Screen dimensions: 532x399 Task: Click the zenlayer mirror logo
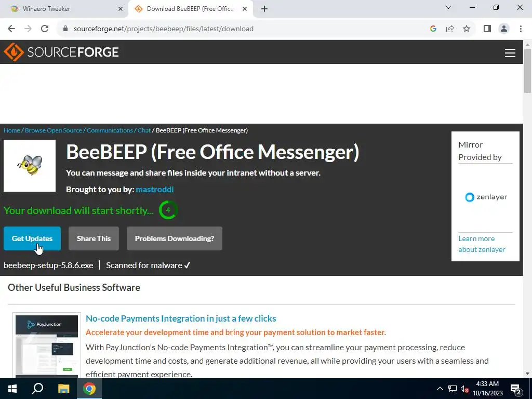(x=486, y=197)
